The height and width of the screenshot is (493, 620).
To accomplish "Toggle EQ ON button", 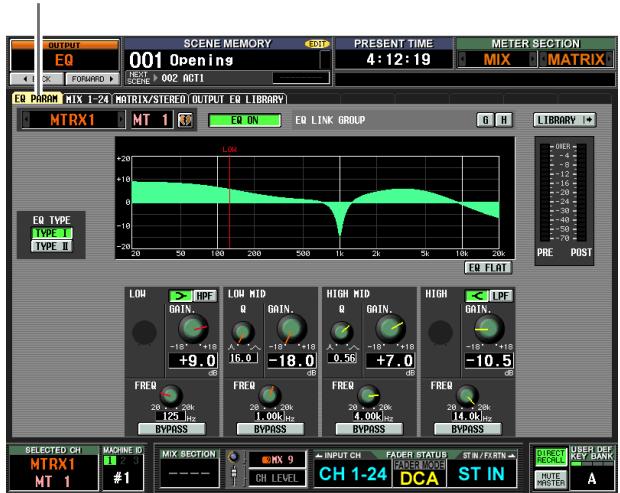I will coord(245,120).
